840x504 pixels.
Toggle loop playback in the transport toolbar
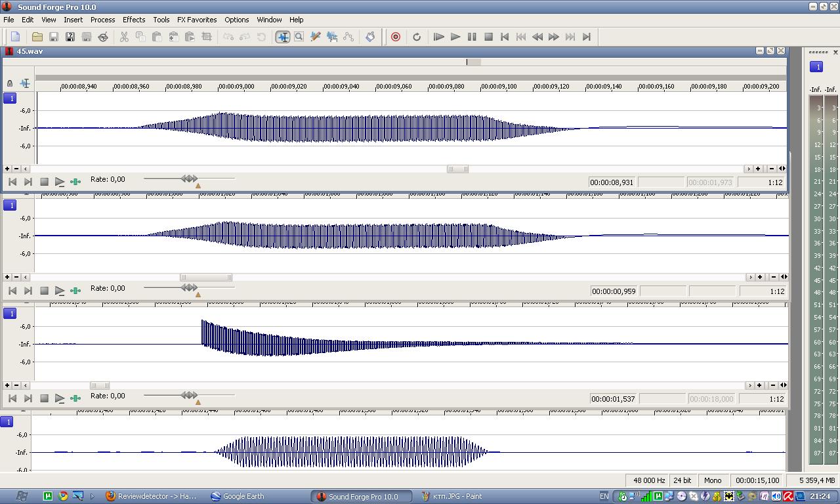(416, 37)
